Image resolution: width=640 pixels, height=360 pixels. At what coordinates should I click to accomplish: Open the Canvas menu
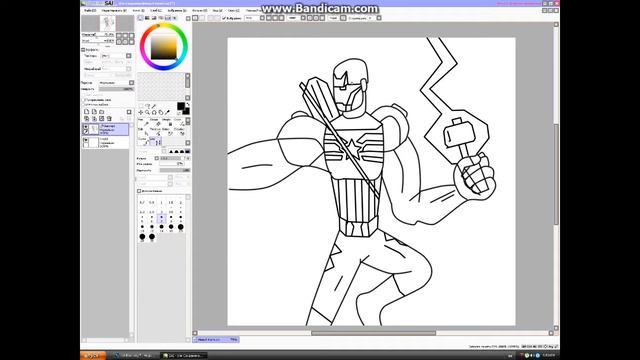[138, 10]
